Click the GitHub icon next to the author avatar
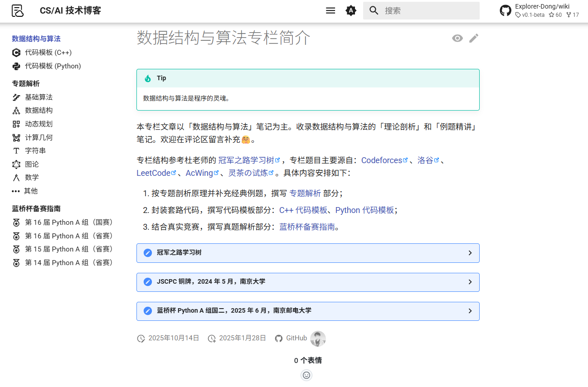The image size is (588, 387). (x=279, y=338)
